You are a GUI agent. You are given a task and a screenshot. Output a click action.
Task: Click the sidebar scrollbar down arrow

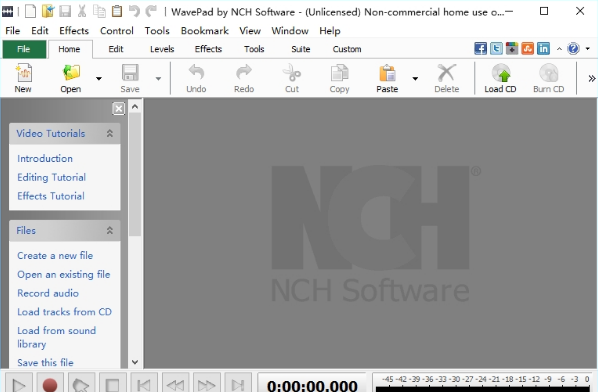tap(135, 362)
